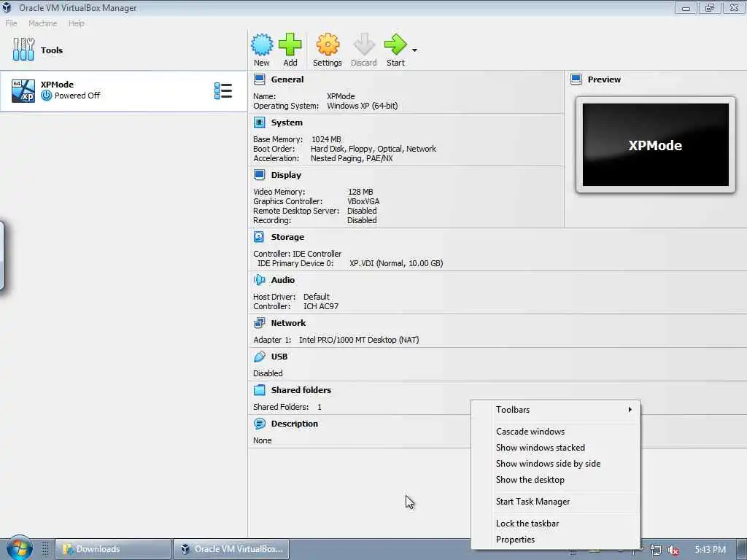The height and width of the screenshot is (560, 747).
Task: Click the Description section speech bubble icon
Action: pyautogui.click(x=259, y=424)
